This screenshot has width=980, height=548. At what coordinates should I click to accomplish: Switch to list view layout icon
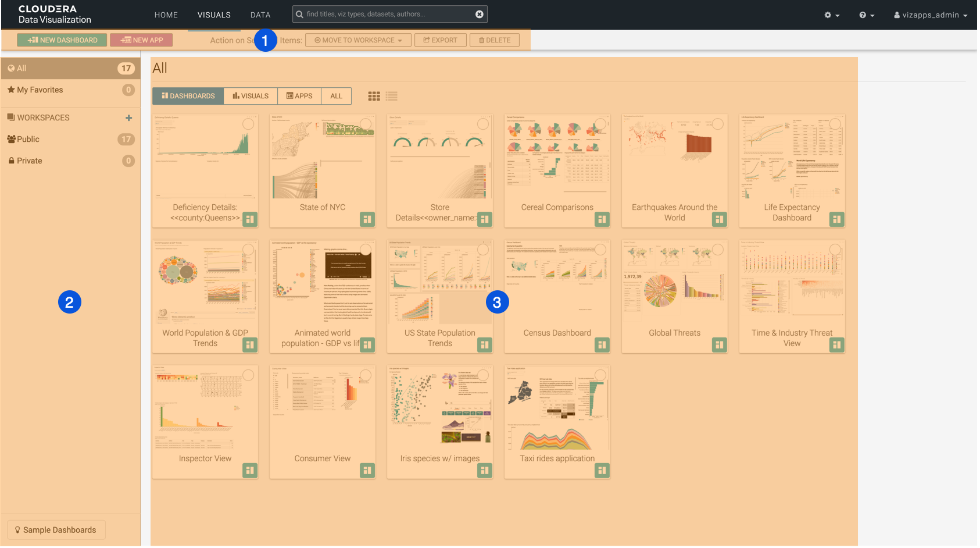click(392, 96)
